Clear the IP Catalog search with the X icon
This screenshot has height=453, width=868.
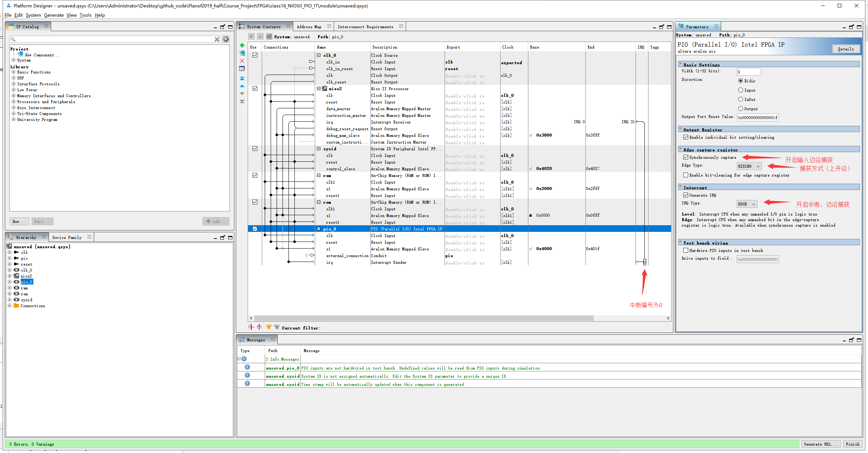coord(217,39)
